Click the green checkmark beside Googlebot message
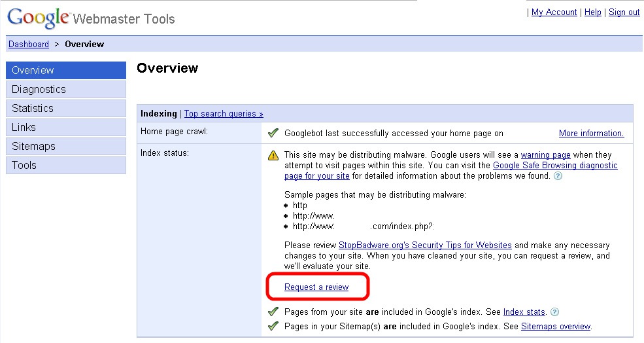644x343 pixels. pyautogui.click(x=273, y=133)
